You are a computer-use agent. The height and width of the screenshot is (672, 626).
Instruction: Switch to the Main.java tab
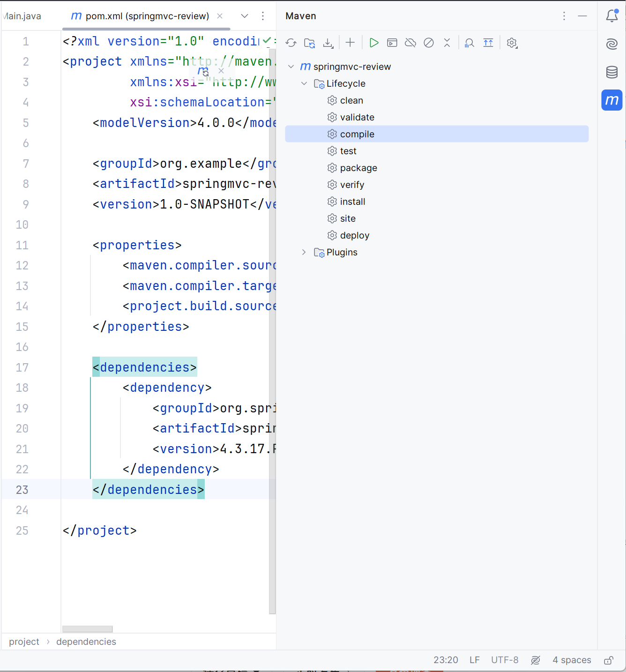pos(22,16)
